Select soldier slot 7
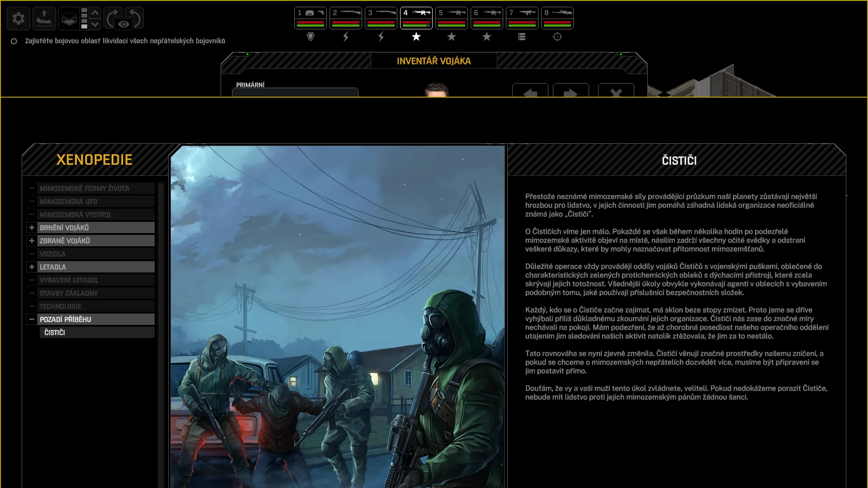 point(522,18)
